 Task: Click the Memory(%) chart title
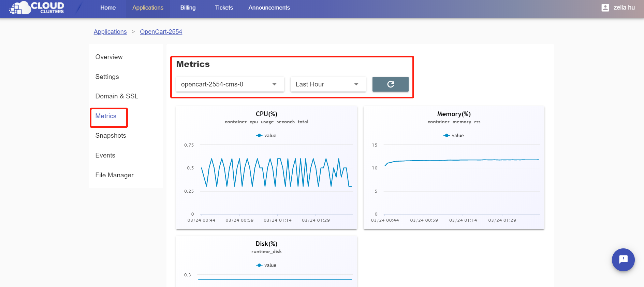454,114
